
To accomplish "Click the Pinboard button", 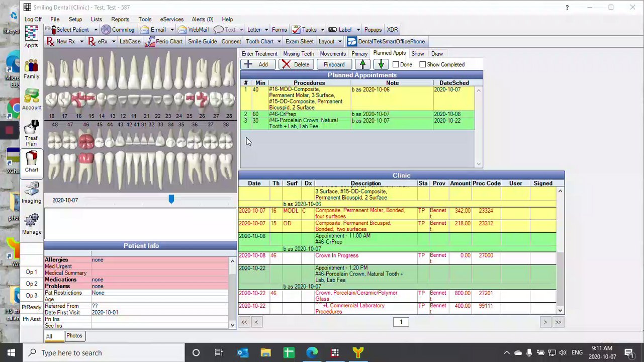I will 334,64.
